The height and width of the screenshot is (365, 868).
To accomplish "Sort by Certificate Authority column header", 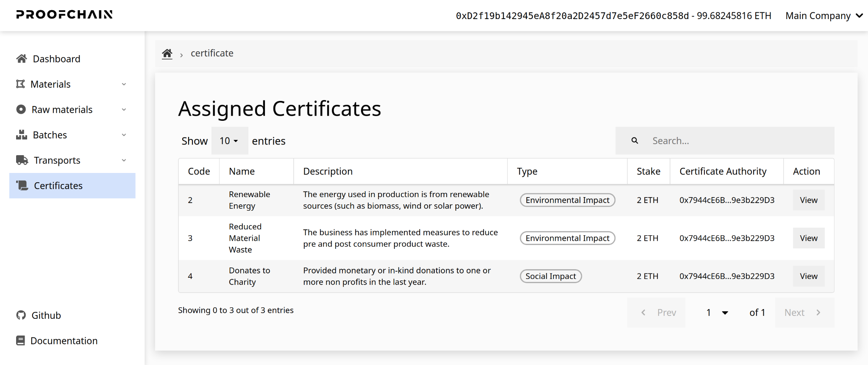I will [x=726, y=171].
